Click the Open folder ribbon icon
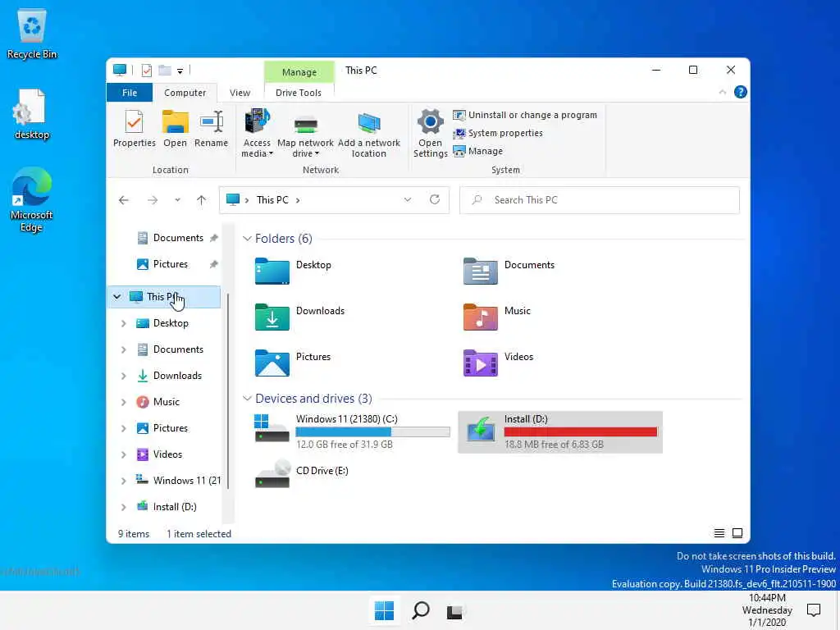 click(176, 129)
